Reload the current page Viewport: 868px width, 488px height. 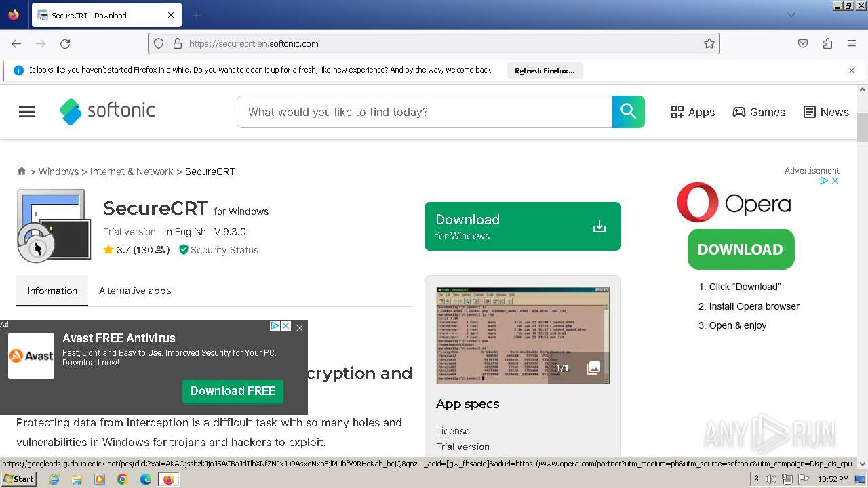(65, 43)
